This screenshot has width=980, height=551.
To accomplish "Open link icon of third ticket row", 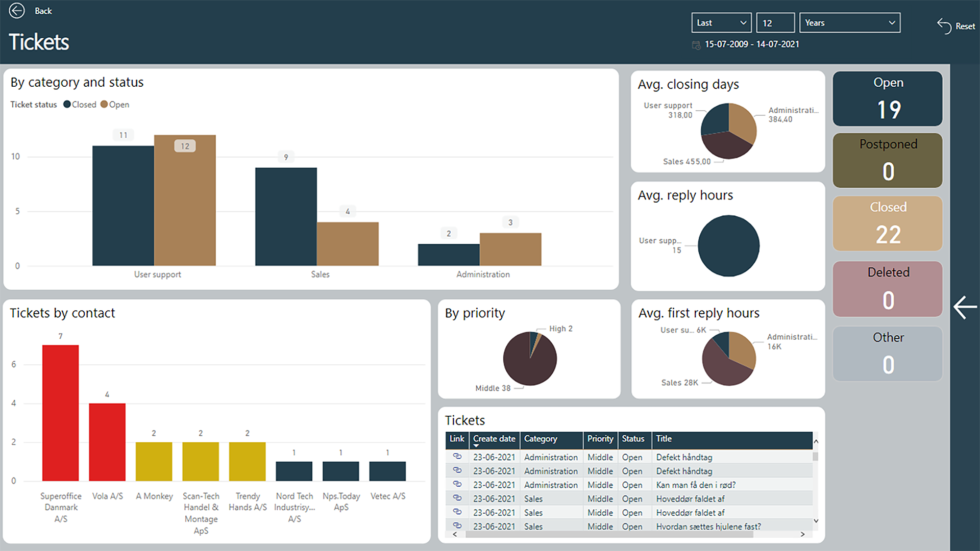I will coord(457,484).
